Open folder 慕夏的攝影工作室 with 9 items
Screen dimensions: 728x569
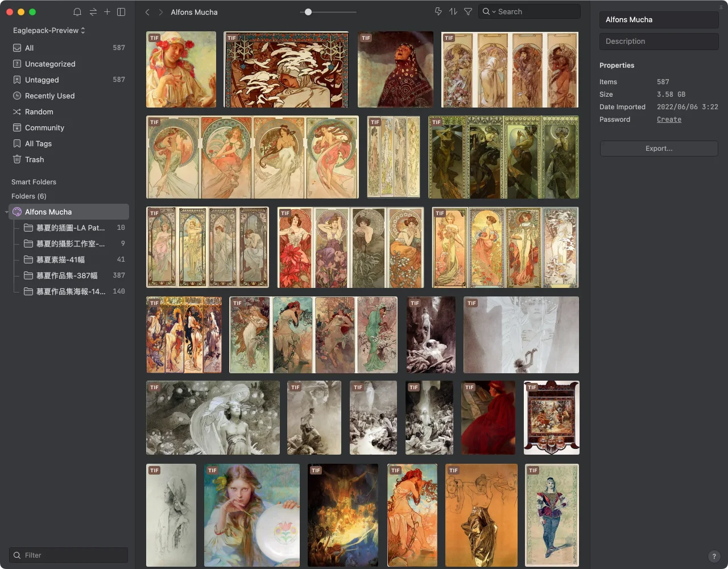click(73, 244)
